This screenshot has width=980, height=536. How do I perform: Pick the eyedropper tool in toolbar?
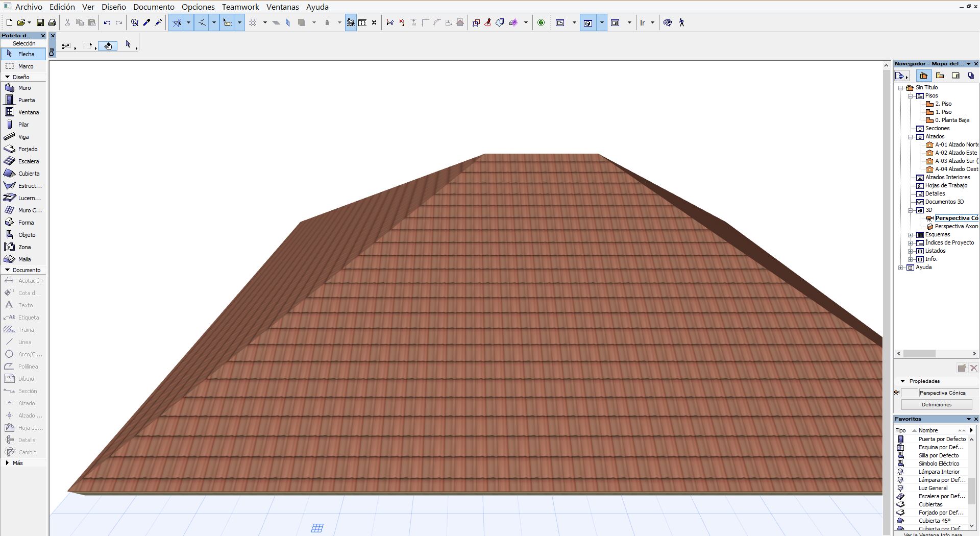pos(146,22)
